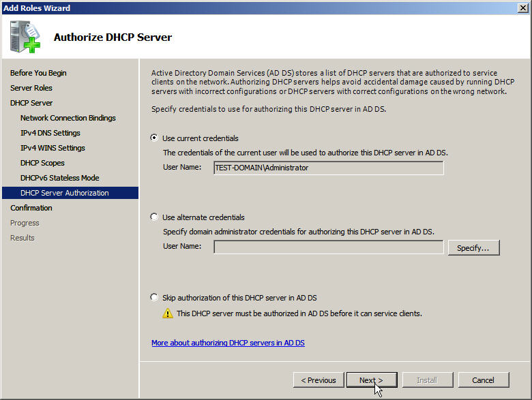Jump to the Server Roles step
Viewport: 532px width, 400px height.
click(31, 88)
